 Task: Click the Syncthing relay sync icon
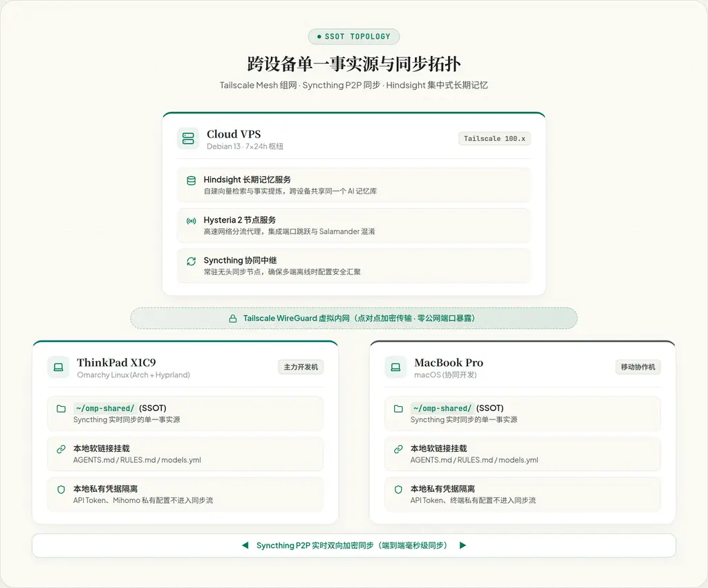click(192, 261)
